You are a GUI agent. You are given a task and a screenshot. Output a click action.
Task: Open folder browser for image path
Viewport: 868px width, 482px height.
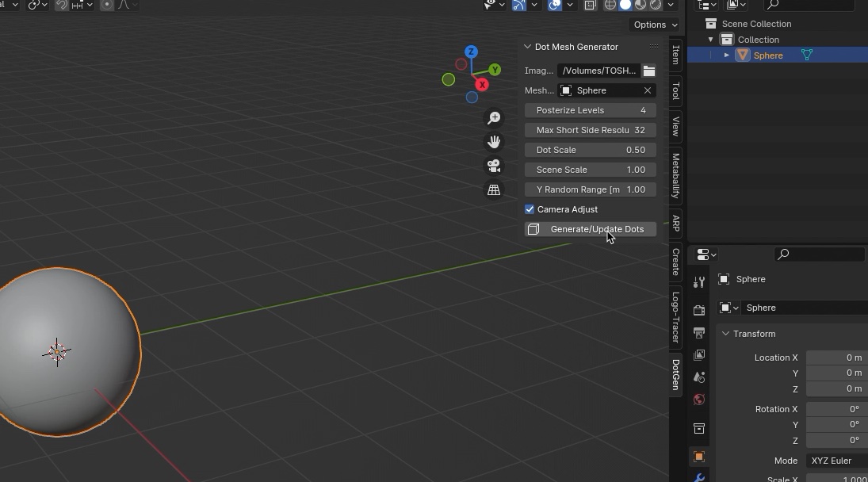648,71
